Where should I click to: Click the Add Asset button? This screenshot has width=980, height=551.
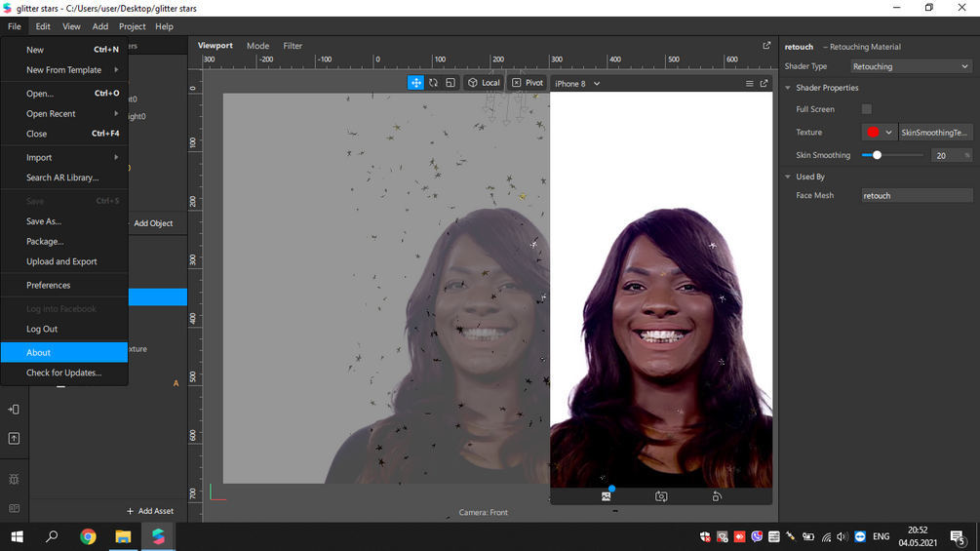(150, 511)
